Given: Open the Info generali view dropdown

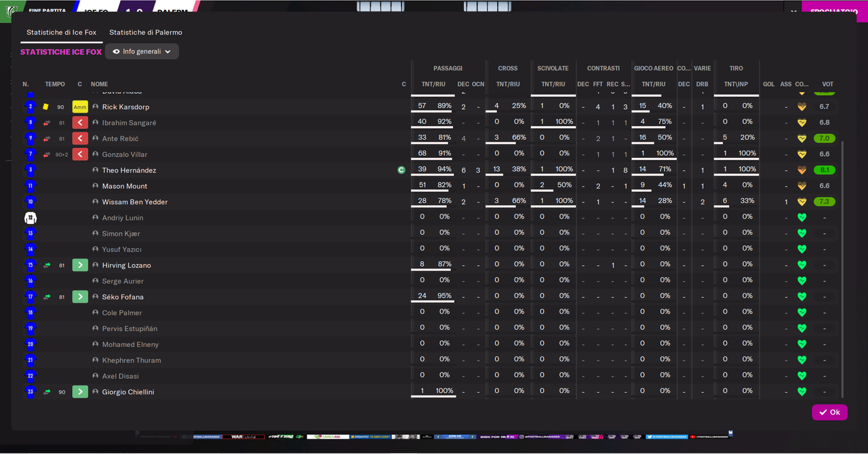Looking at the screenshot, I should click(142, 52).
